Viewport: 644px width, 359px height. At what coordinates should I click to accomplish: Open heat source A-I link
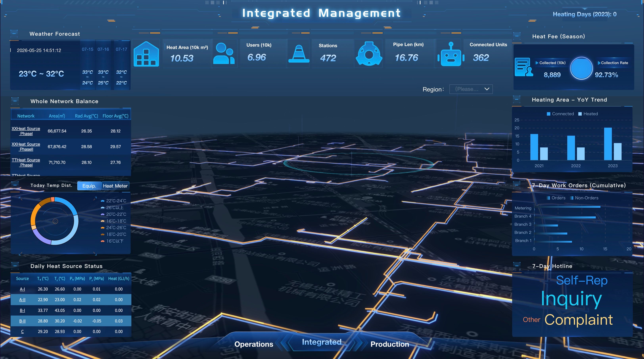point(22,289)
